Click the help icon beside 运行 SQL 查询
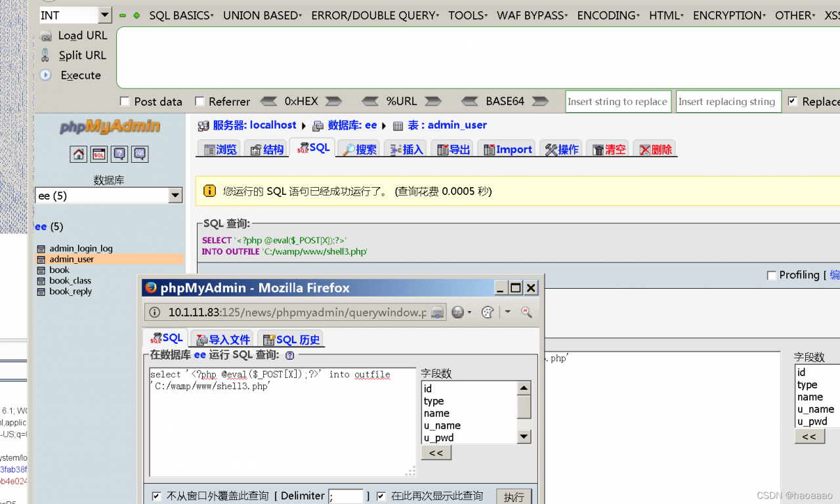The image size is (840, 504). (x=290, y=356)
